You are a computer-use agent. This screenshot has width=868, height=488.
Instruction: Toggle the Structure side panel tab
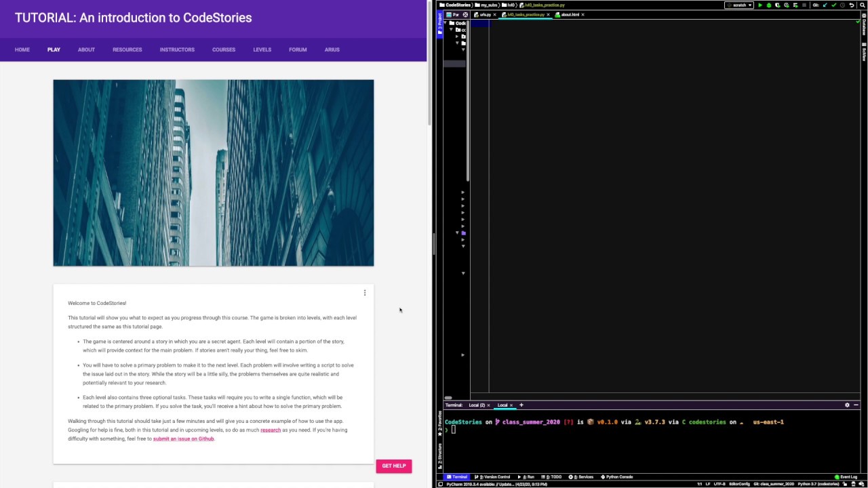440,455
